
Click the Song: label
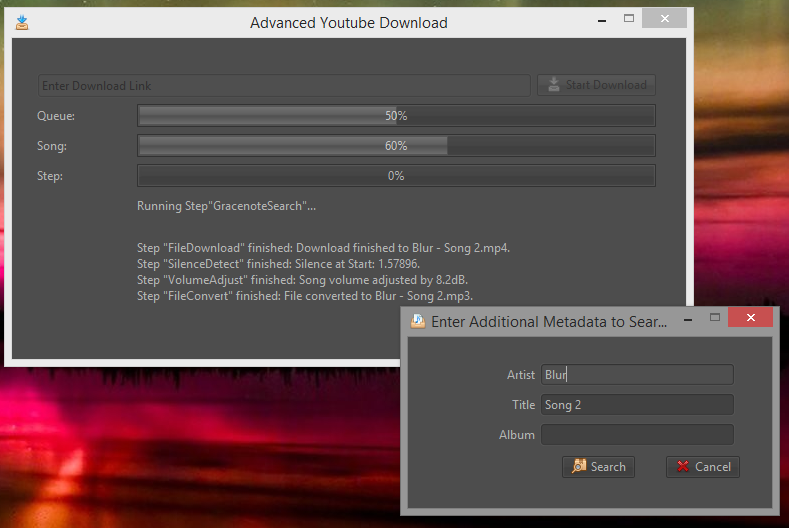52,146
